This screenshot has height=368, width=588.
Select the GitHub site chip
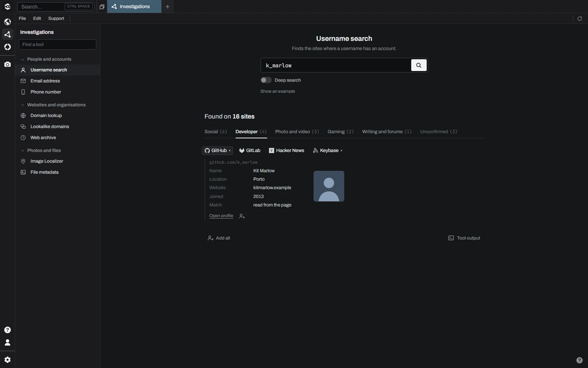(218, 151)
